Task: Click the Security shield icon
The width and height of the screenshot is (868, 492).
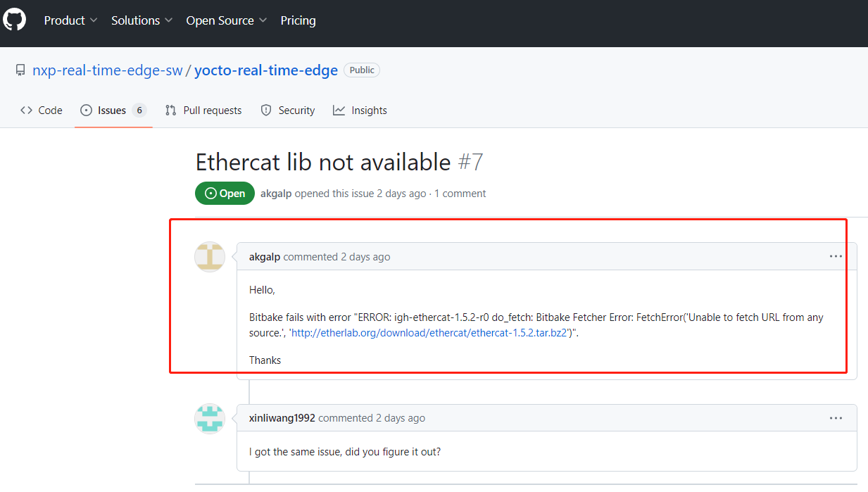Action: 266,111
